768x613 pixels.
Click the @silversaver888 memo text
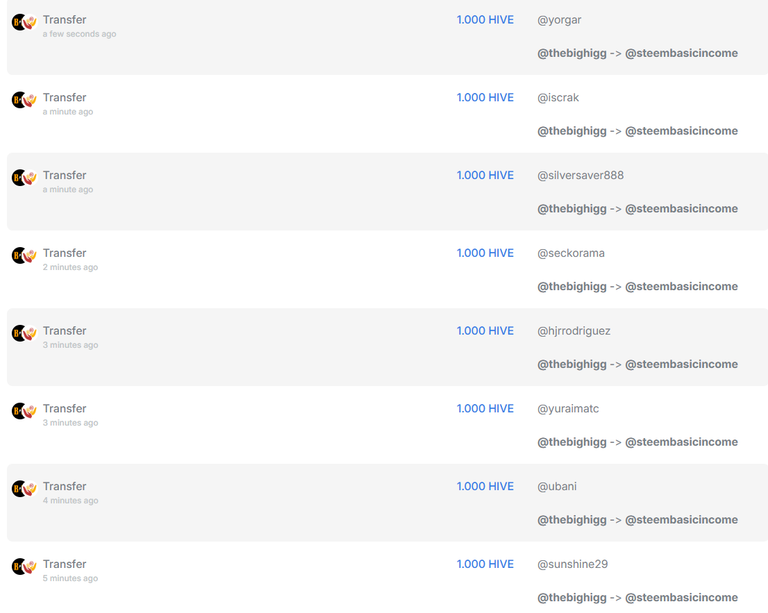(580, 175)
